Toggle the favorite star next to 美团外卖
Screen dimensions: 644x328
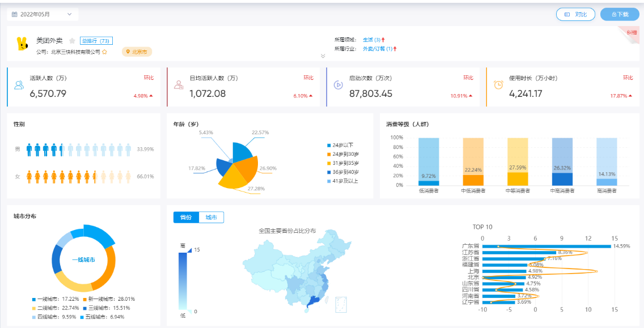[73, 41]
